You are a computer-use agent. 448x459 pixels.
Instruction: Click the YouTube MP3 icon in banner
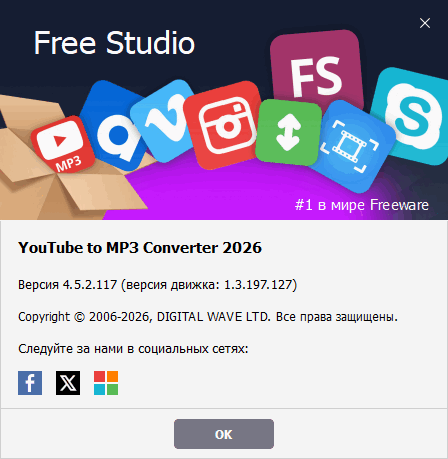(x=63, y=145)
